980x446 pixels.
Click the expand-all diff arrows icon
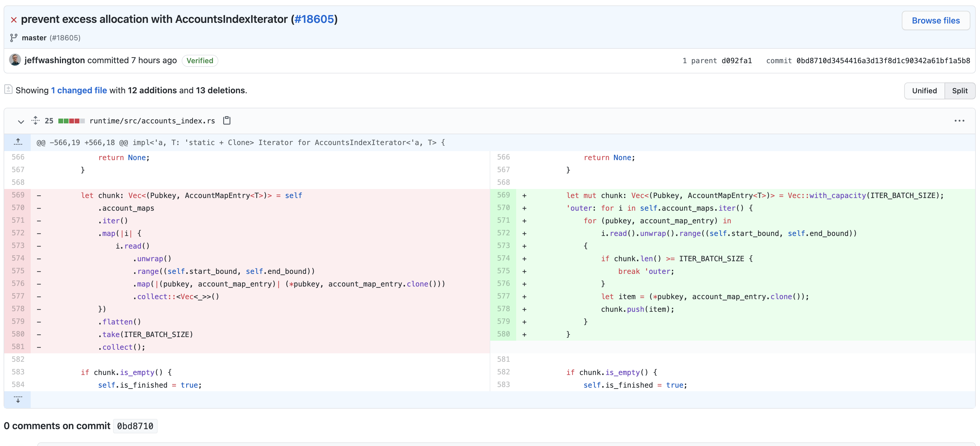(35, 121)
